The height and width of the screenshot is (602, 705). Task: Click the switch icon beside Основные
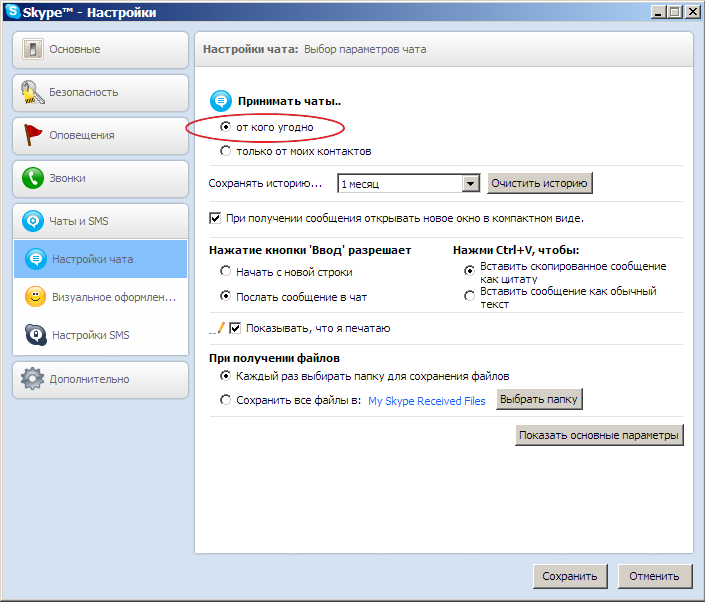click(33, 49)
